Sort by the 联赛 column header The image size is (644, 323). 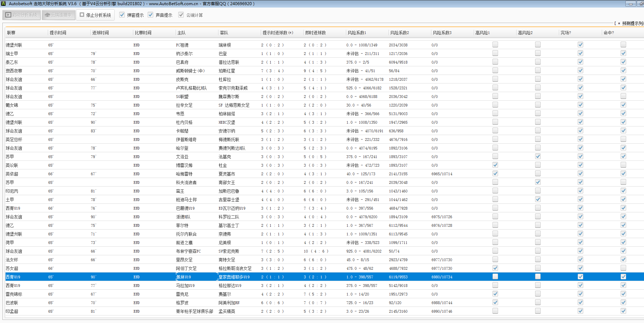pyautogui.click(x=11, y=33)
